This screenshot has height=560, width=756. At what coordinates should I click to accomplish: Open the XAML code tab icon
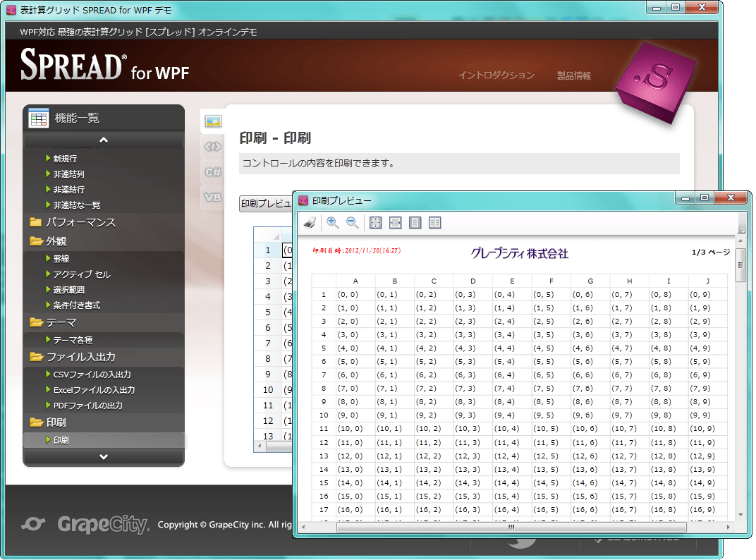pyautogui.click(x=213, y=147)
